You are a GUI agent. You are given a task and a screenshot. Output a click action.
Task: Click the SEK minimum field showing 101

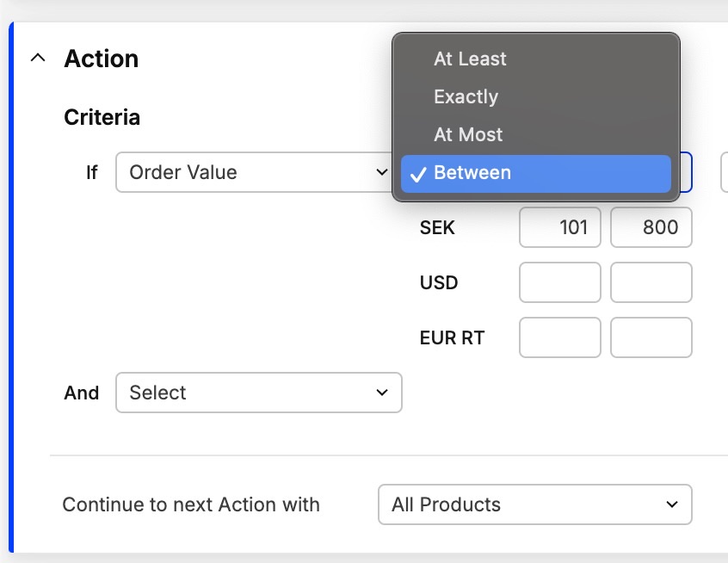point(560,227)
